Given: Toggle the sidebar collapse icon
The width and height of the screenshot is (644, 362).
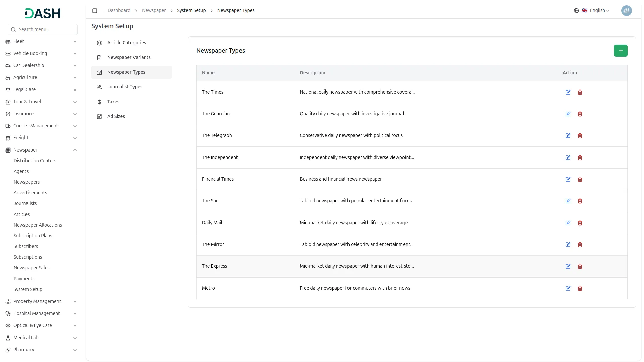Looking at the screenshot, I should [x=95, y=11].
